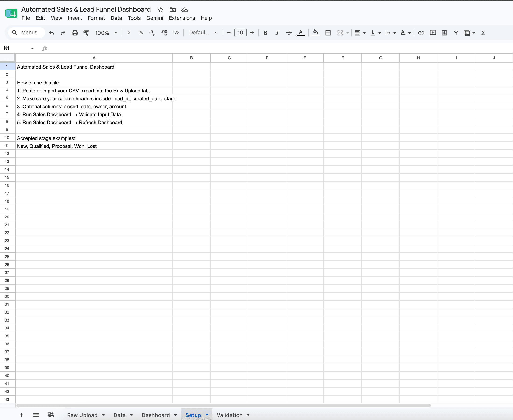This screenshot has width=513, height=420.
Task: Select column E header
Action: 305,58
